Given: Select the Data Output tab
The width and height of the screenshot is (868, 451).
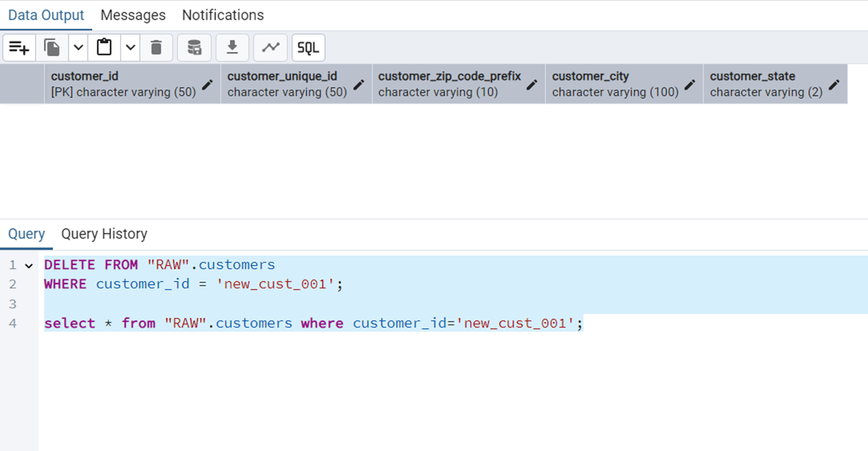Looking at the screenshot, I should coord(46,15).
